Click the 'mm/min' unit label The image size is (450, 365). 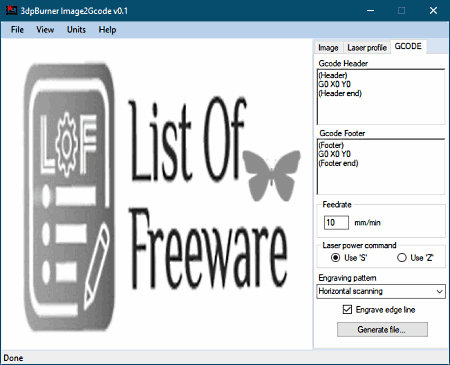click(x=367, y=223)
